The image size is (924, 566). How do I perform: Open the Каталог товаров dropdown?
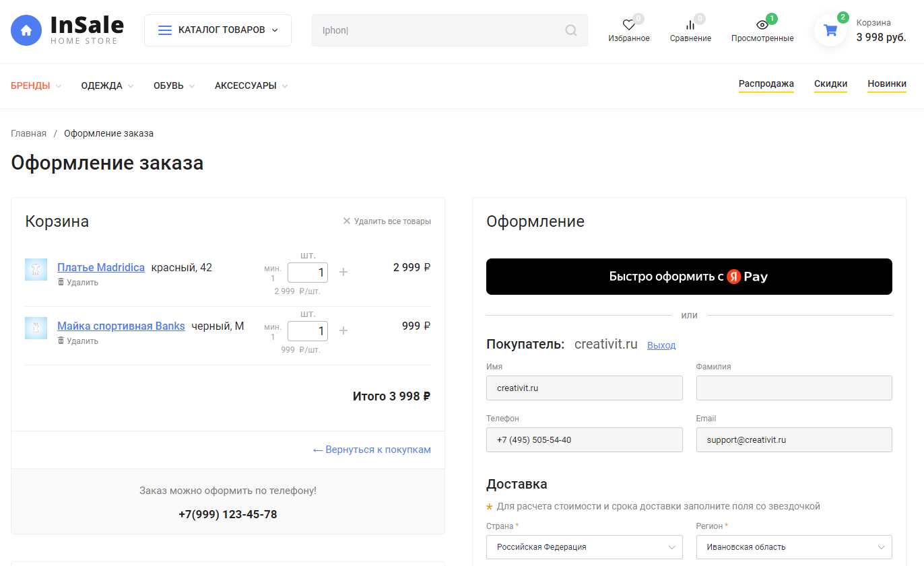tap(218, 30)
